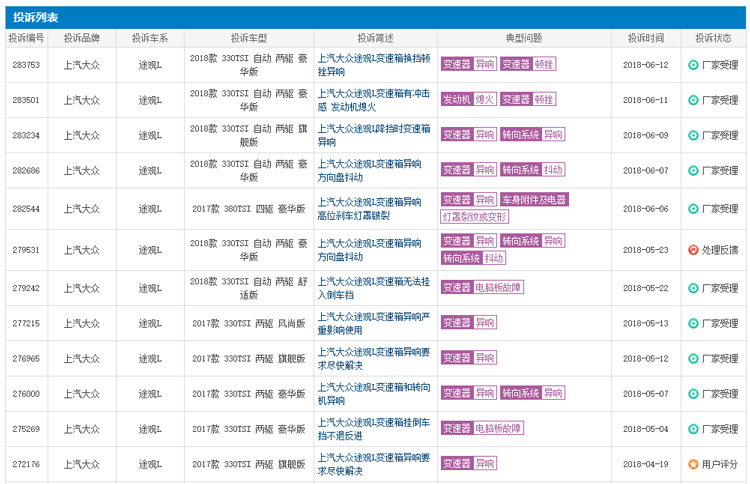This screenshot has width=750, height=484.
Task: Click column header 投诉简述
Action: 375,38
